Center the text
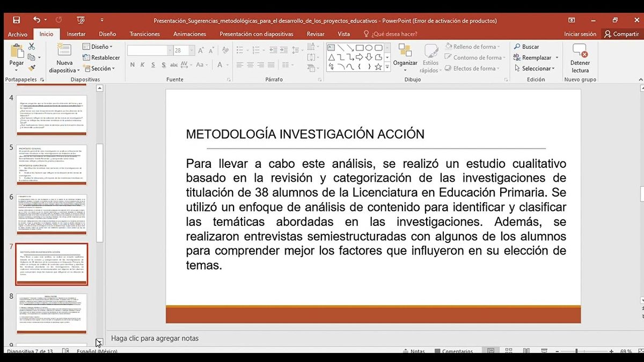 tap(250, 65)
